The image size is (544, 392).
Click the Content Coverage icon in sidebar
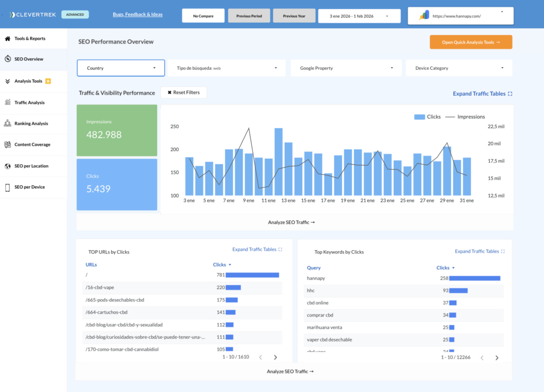pyautogui.click(x=7, y=144)
